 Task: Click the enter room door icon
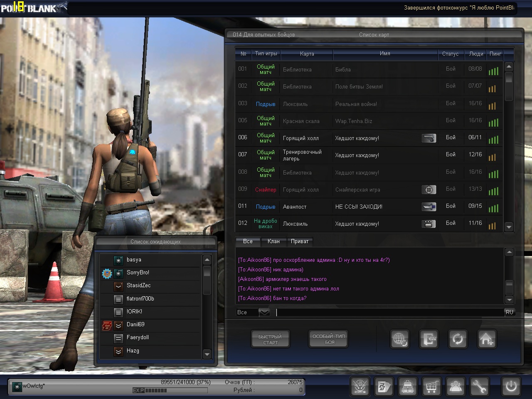pyautogui.click(x=429, y=339)
